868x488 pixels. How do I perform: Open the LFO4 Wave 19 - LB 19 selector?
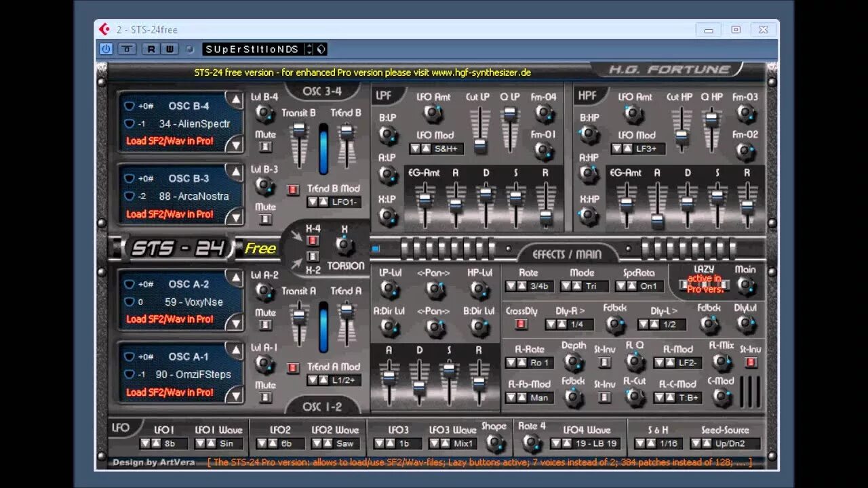pyautogui.click(x=586, y=443)
